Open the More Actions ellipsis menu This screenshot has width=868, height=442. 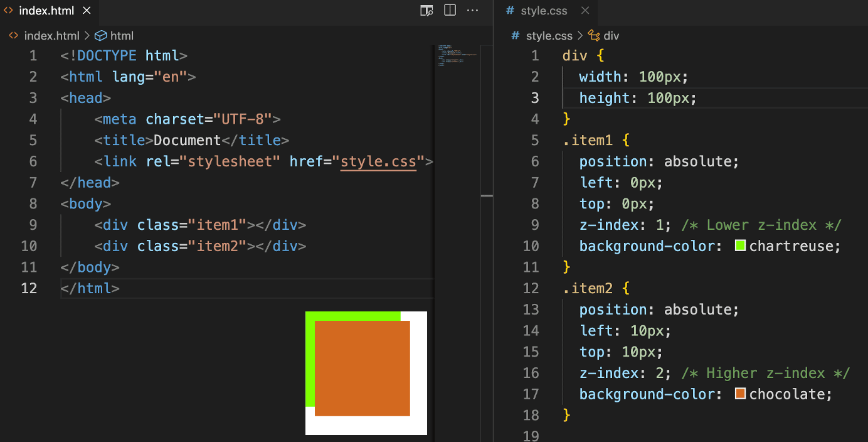coord(472,11)
